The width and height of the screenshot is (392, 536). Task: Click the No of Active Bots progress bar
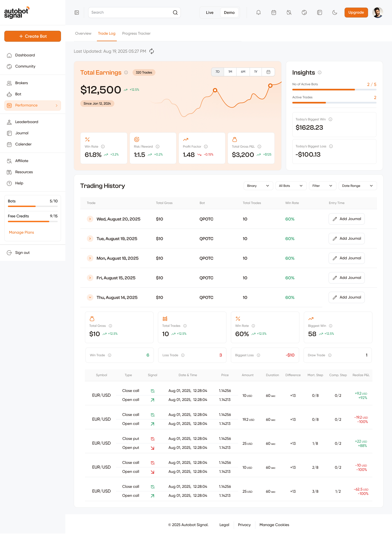[x=334, y=90]
